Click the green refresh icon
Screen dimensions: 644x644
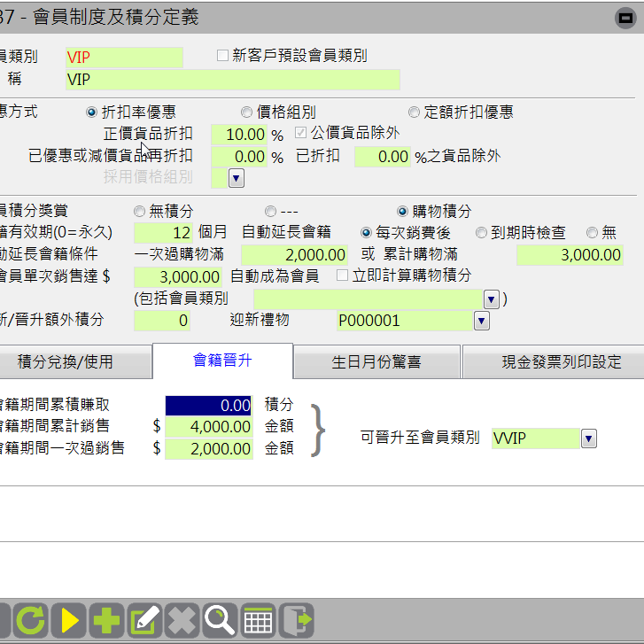click(x=29, y=620)
